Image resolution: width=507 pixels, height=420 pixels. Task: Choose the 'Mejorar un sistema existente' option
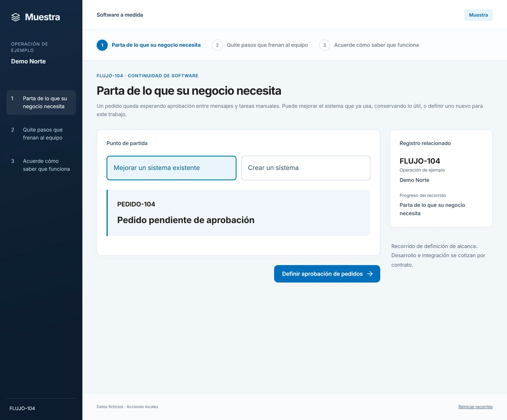pos(172,168)
